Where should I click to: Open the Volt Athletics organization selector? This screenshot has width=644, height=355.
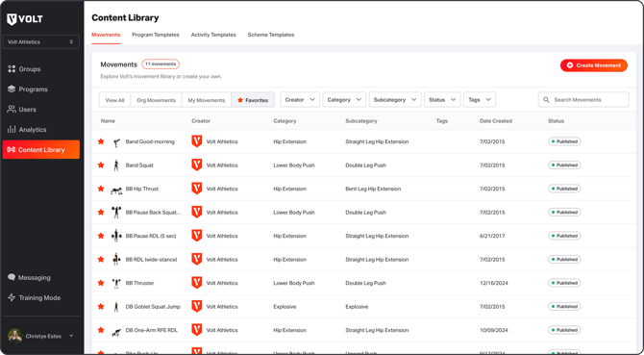41,42
